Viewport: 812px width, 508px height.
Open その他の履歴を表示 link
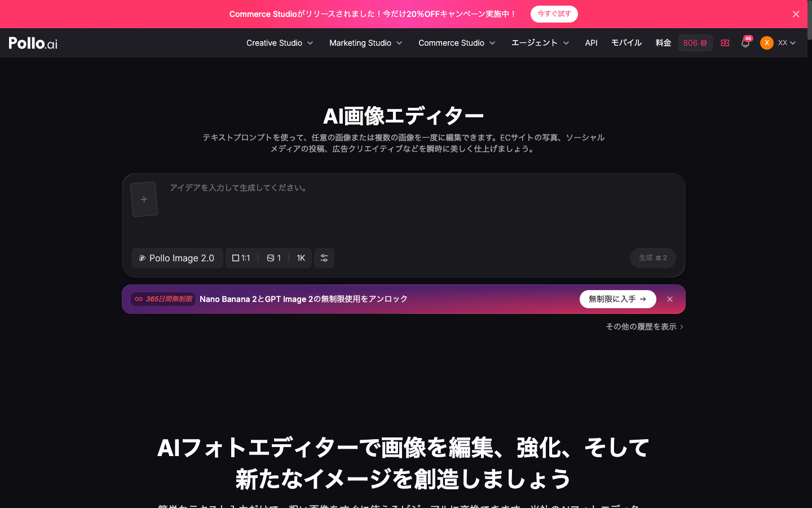point(645,327)
